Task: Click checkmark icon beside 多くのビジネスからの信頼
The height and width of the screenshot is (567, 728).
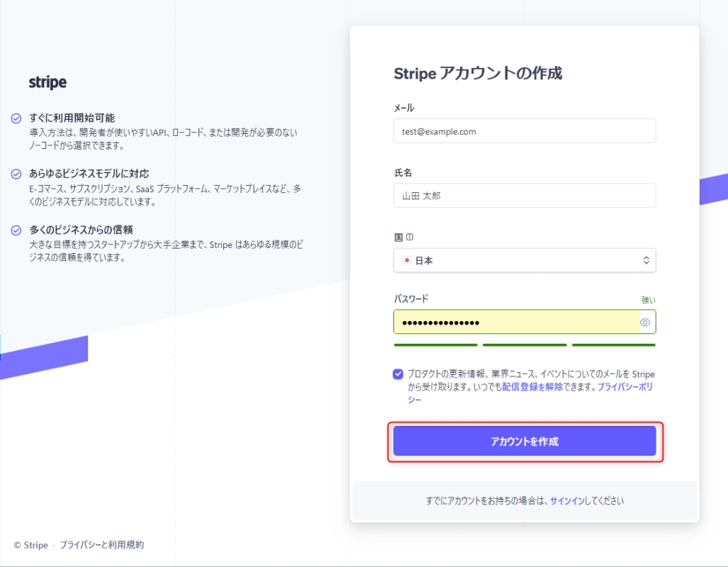Action: tap(16, 230)
